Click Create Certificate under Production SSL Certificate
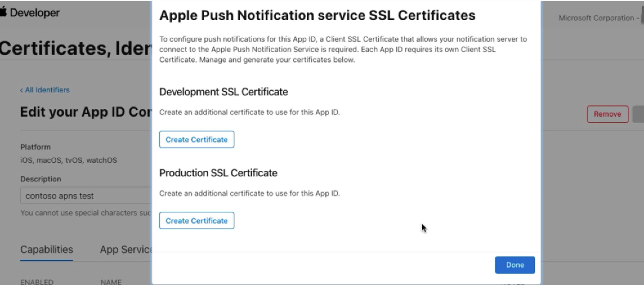 pyautogui.click(x=196, y=221)
